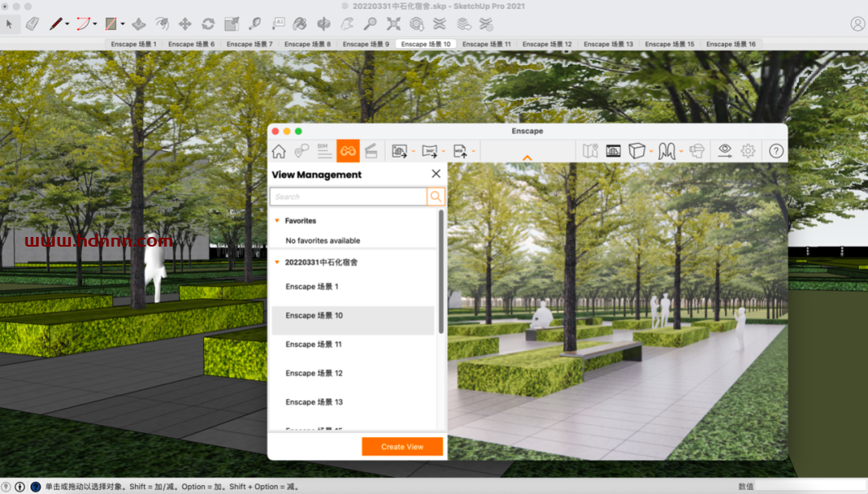This screenshot has width=868, height=494.
Task: Open Web export dropdown arrow
Action: 473,152
